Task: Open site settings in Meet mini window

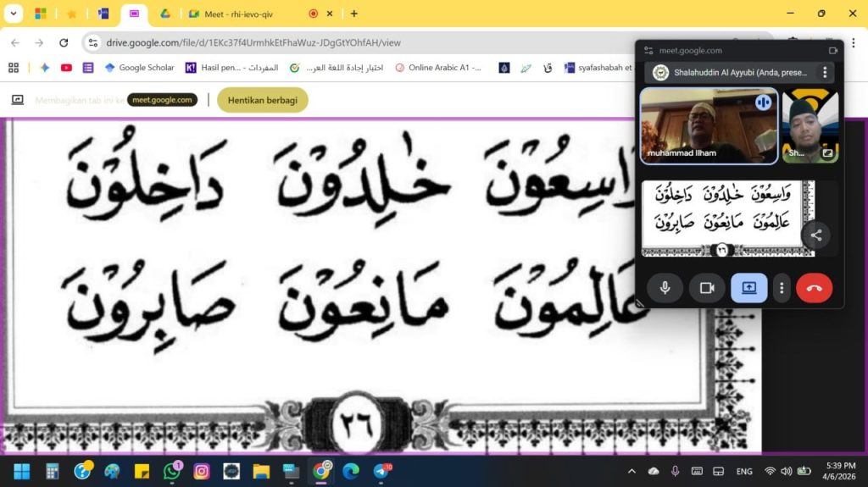Action: pyautogui.click(x=648, y=50)
